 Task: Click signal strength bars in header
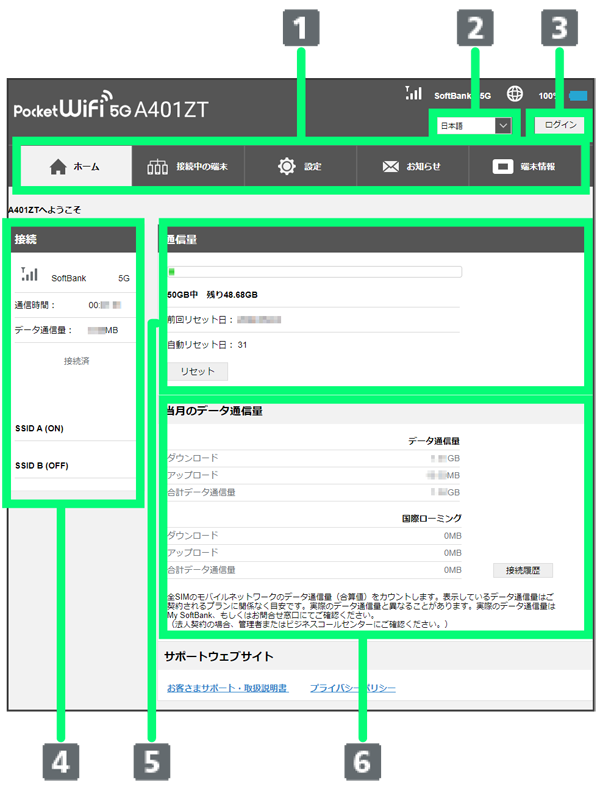click(413, 93)
